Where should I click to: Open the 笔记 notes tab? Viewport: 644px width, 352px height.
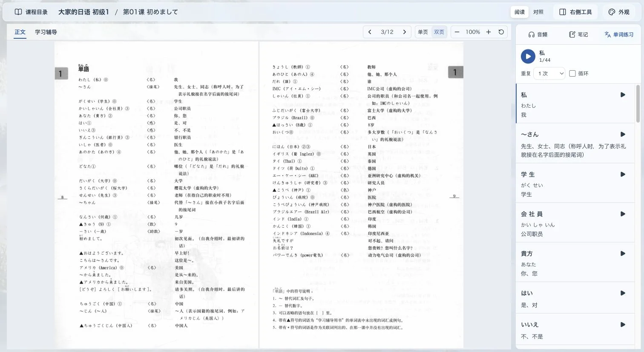[578, 34]
